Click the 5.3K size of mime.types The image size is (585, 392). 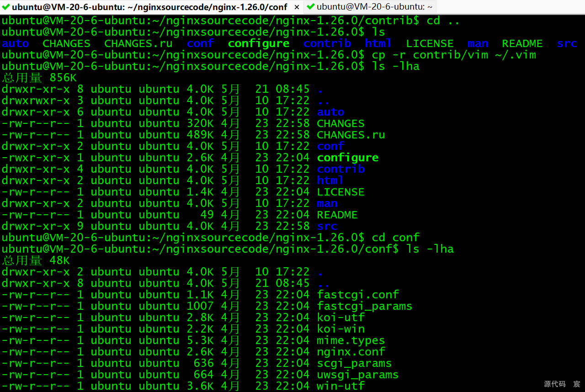[x=200, y=340]
